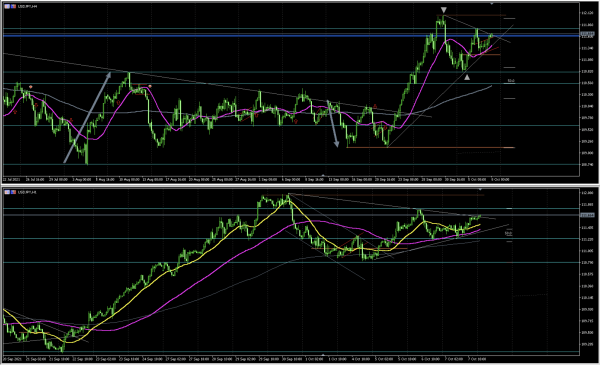
Task: Click the first chart icon beside the upper H4 chart title
Action: coord(7,7)
